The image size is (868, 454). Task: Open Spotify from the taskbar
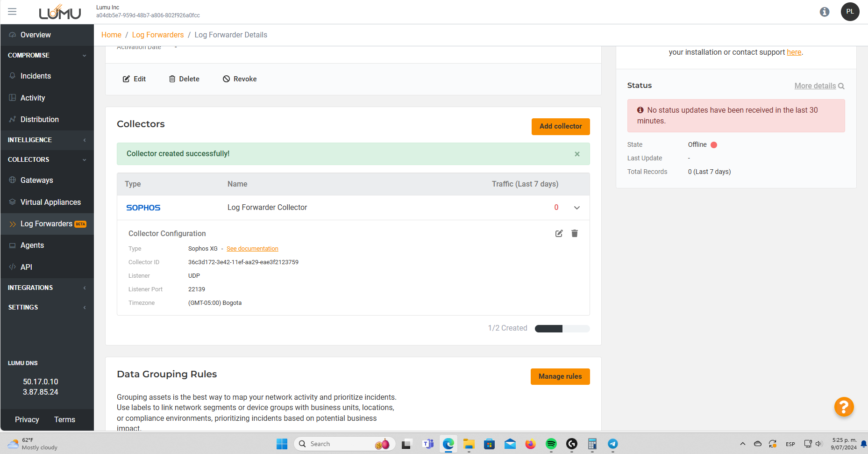tap(551, 444)
